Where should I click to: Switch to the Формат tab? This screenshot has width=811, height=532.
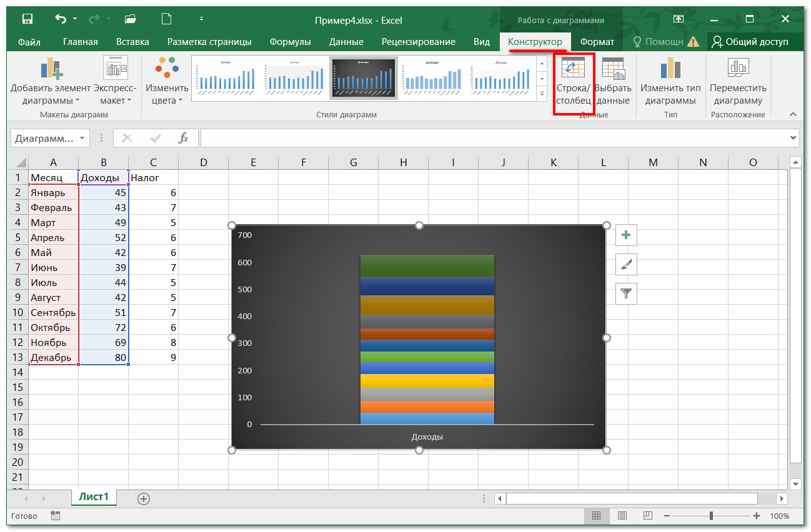pyautogui.click(x=597, y=42)
